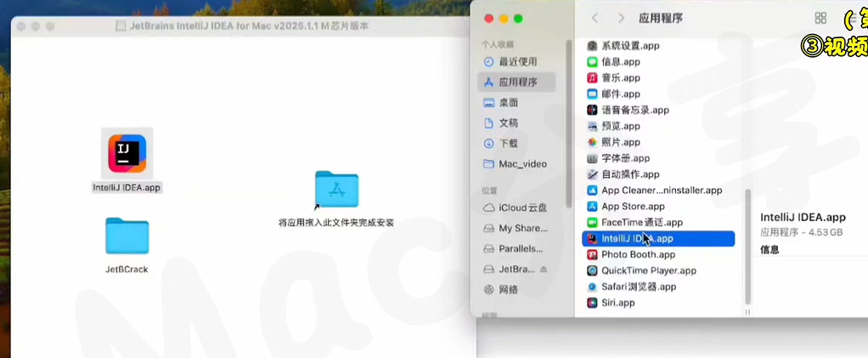Click the installer window title bar text
Image resolution: width=868 pixels, height=358 pixels.
(x=249, y=26)
